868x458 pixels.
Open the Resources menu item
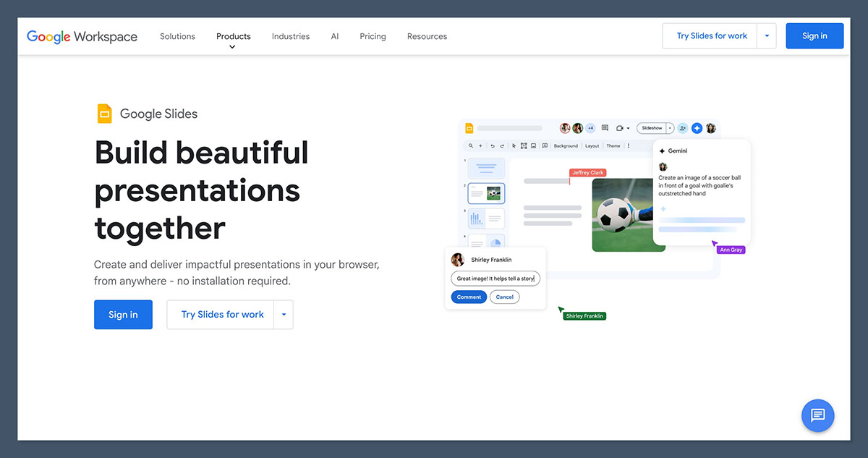coord(427,36)
